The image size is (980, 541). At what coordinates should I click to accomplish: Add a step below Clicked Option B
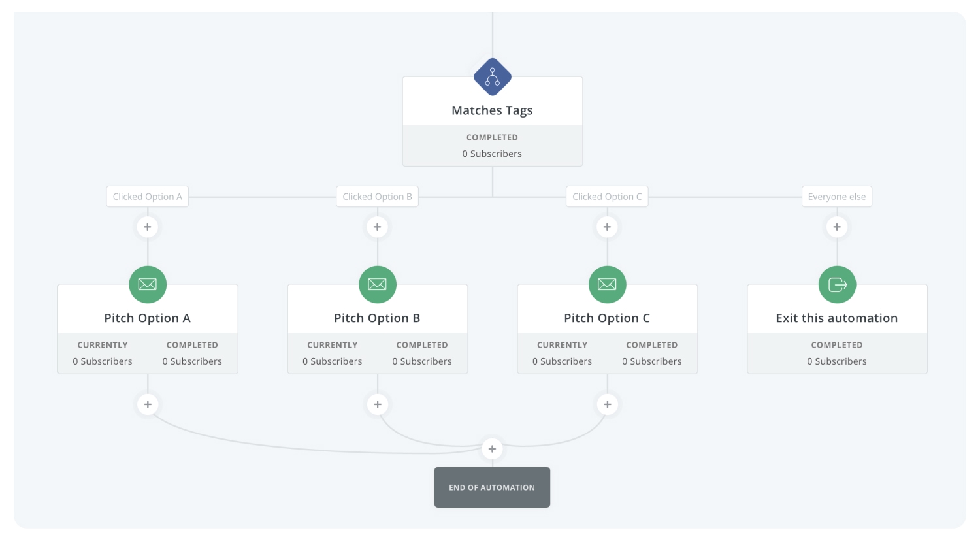377,227
